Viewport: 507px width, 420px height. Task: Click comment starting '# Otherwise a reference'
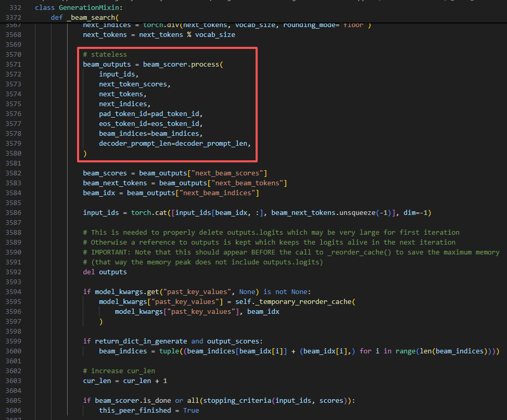[x=269, y=243]
